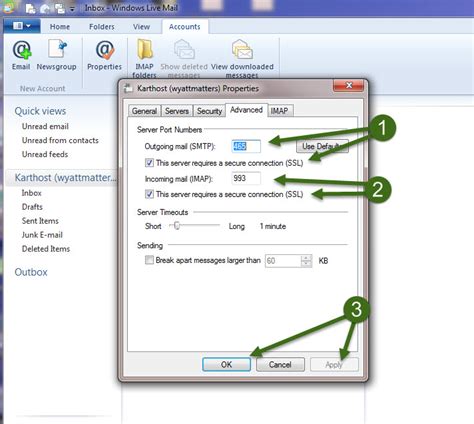Click Cancel in Properties dialog
The height and width of the screenshot is (424, 474).
point(280,364)
